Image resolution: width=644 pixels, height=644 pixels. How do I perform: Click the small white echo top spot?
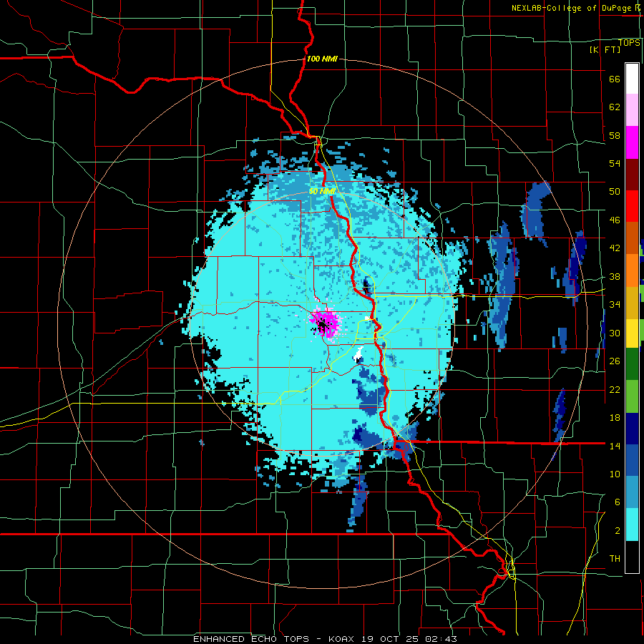coord(359,353)
